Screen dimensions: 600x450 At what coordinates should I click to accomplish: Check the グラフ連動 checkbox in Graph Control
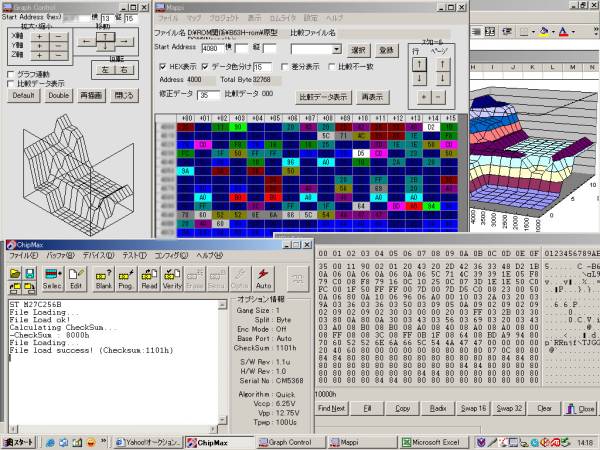[11, 74]
